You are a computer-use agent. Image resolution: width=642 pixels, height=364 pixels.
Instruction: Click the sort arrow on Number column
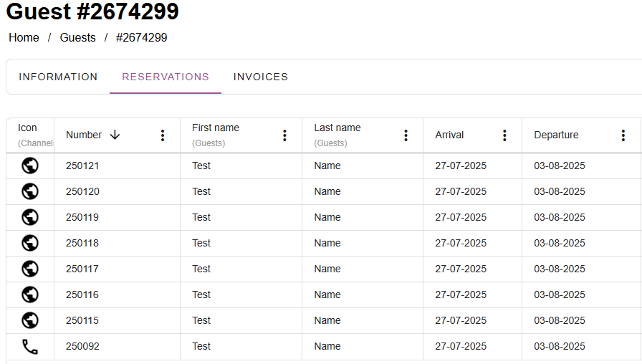tap(115, 135)
